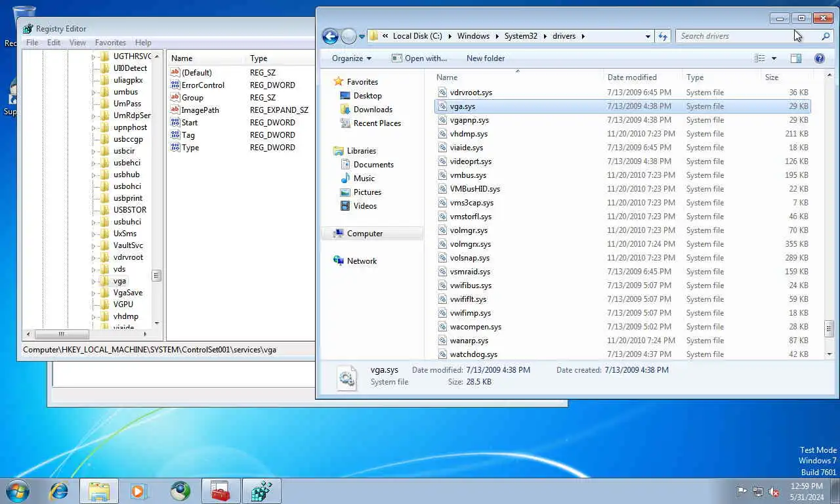Viewport: 840px width, 504px height.
Task: Click Windows in the address breadcrumb
Action: click(473, 36)
